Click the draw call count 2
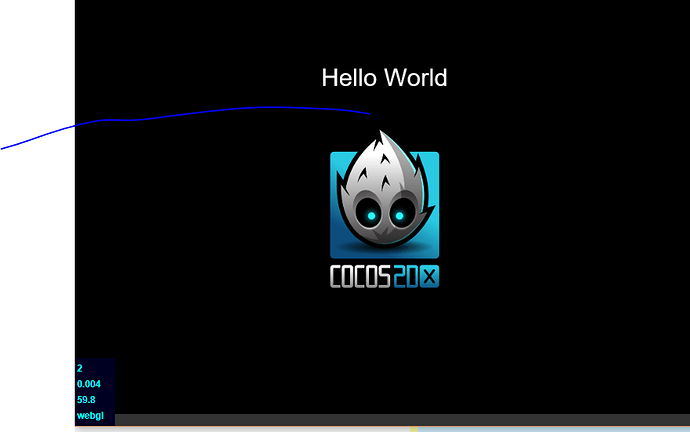 click(80, 368)
